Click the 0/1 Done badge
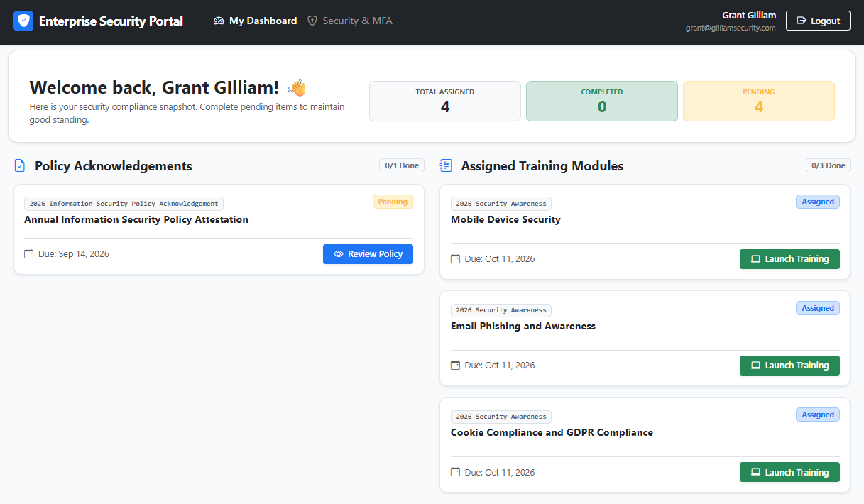The image size is (864, 504). pyautogui.click(x=402, y=165)
